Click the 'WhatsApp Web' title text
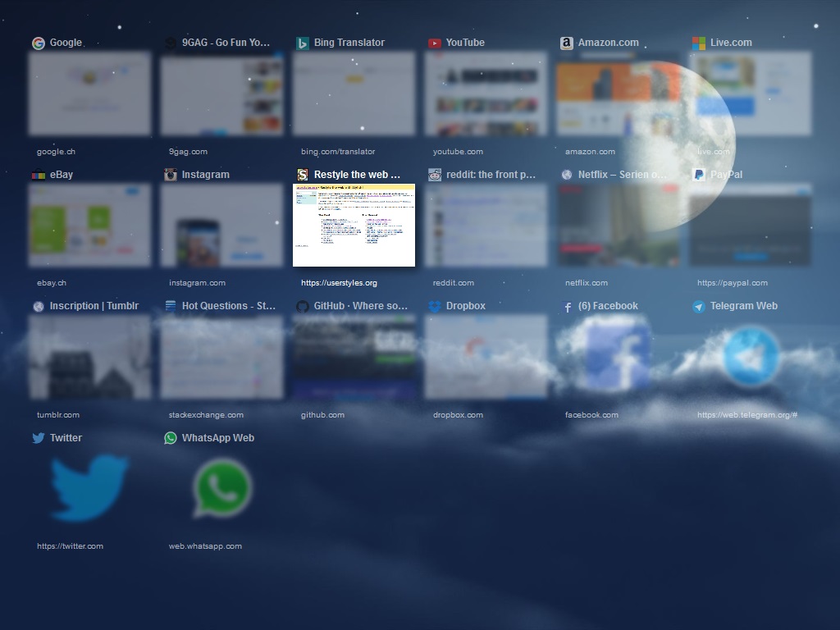Image resolution: width=840 pixels, height=630 pixels. (218, 438)
